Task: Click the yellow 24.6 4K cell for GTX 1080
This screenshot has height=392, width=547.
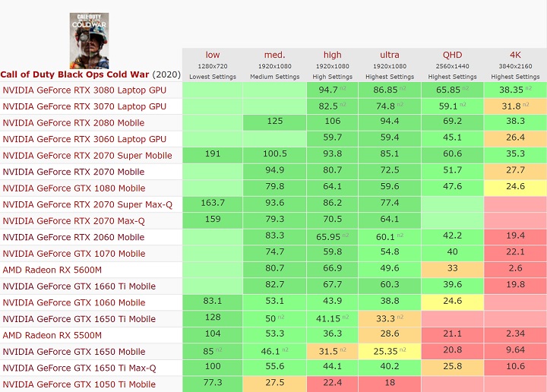Action: 515,188
